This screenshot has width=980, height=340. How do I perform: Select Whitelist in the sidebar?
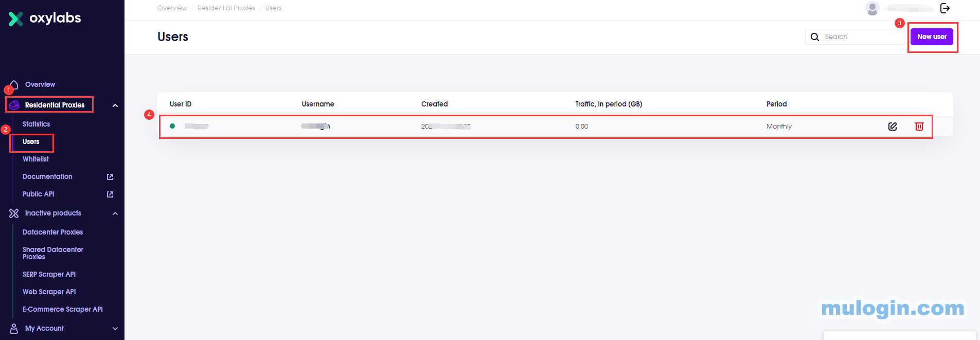click(35, 159)
